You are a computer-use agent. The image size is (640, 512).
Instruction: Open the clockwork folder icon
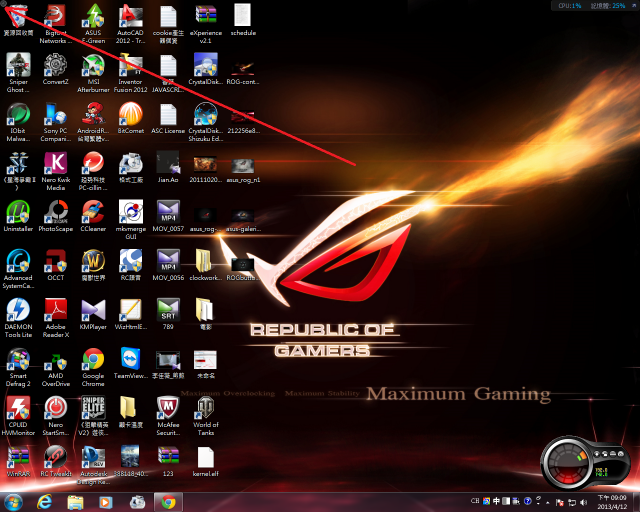(206, 265)
